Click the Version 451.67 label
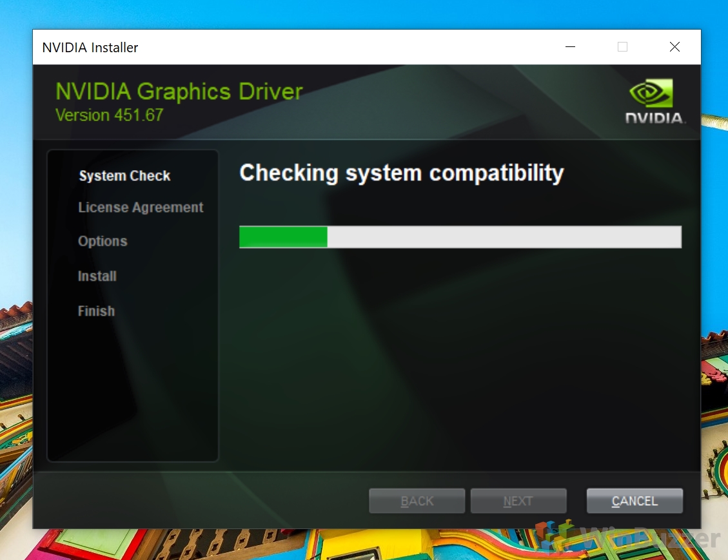The height and width of the screenshot is (560, 728). click(x=110, y=115)
